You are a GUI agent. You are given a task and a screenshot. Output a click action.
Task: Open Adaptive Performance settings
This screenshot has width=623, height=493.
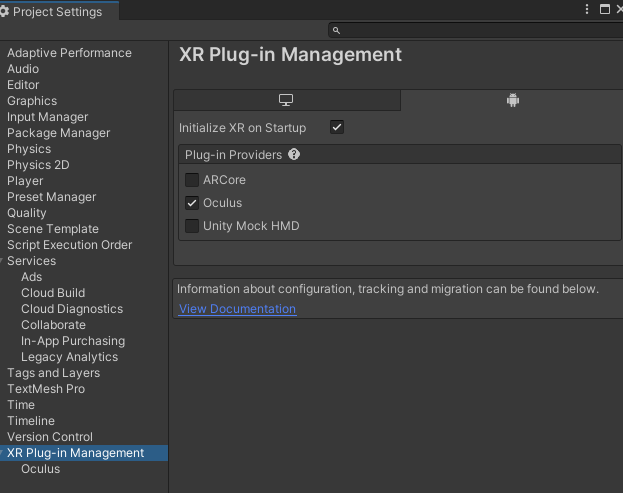point(69,53)
